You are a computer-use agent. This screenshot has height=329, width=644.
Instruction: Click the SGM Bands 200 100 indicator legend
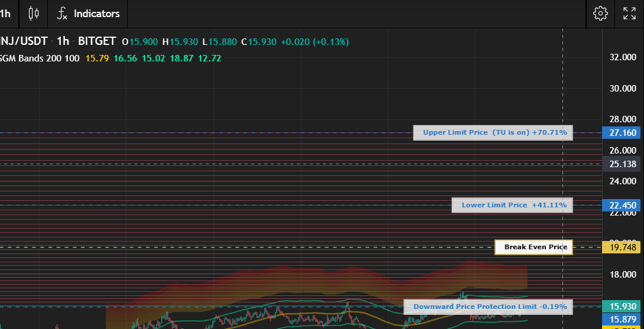click(40, 58)
